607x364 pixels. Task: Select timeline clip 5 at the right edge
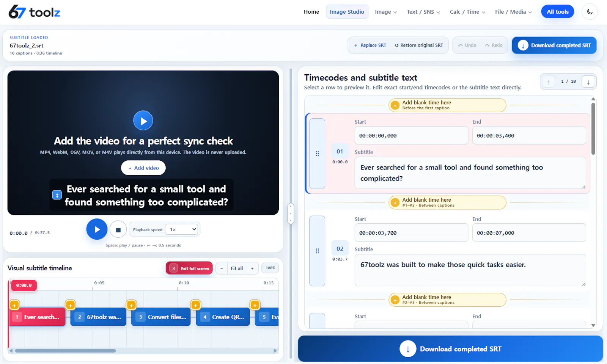pyautogui.click(x=267, y=317)
